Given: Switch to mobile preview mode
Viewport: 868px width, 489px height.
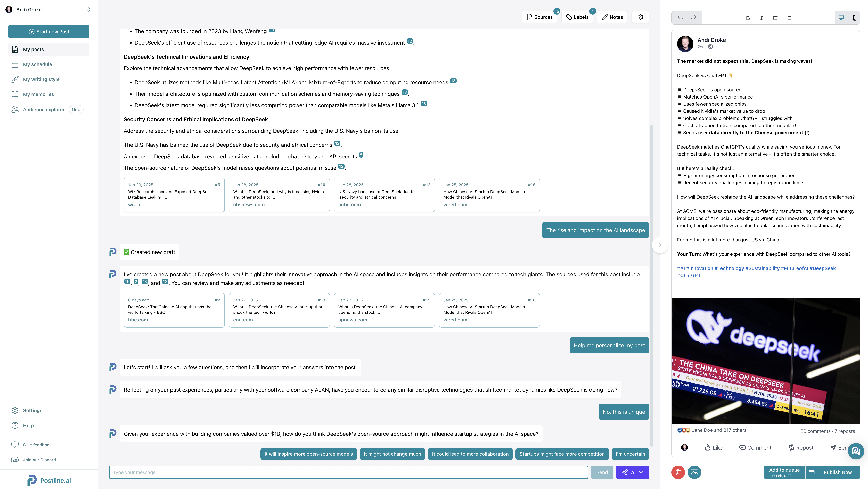Looking at the screenshot, I should [x=854, y=18].
